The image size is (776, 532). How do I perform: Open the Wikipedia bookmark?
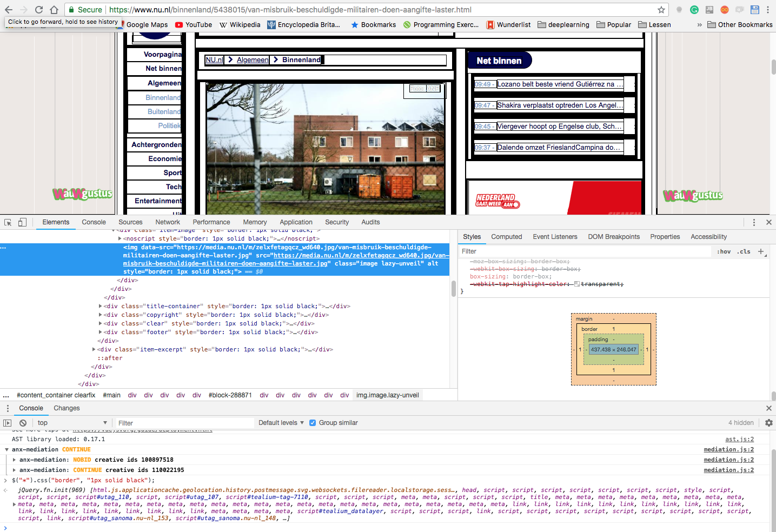point(240,25)
